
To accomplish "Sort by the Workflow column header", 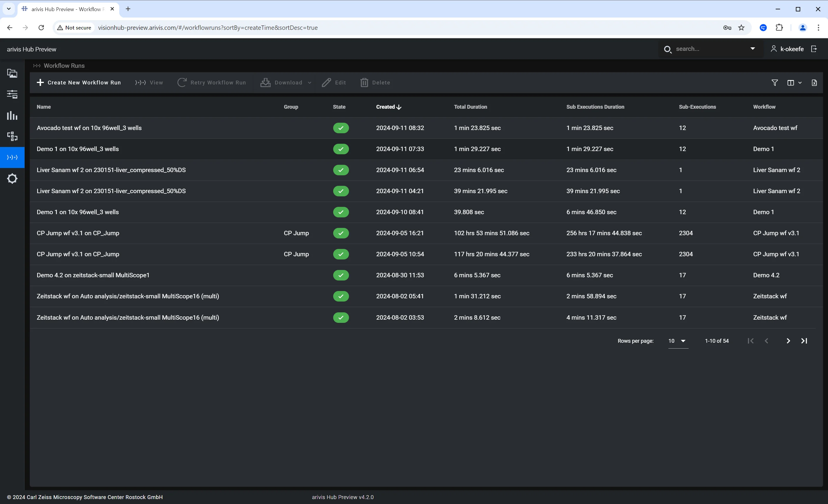I will point(764,107).
